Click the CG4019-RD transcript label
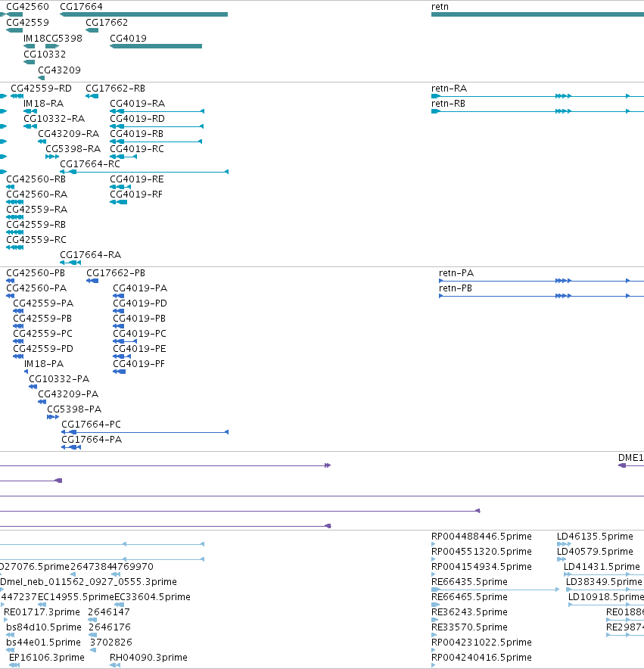 point(138,119)
